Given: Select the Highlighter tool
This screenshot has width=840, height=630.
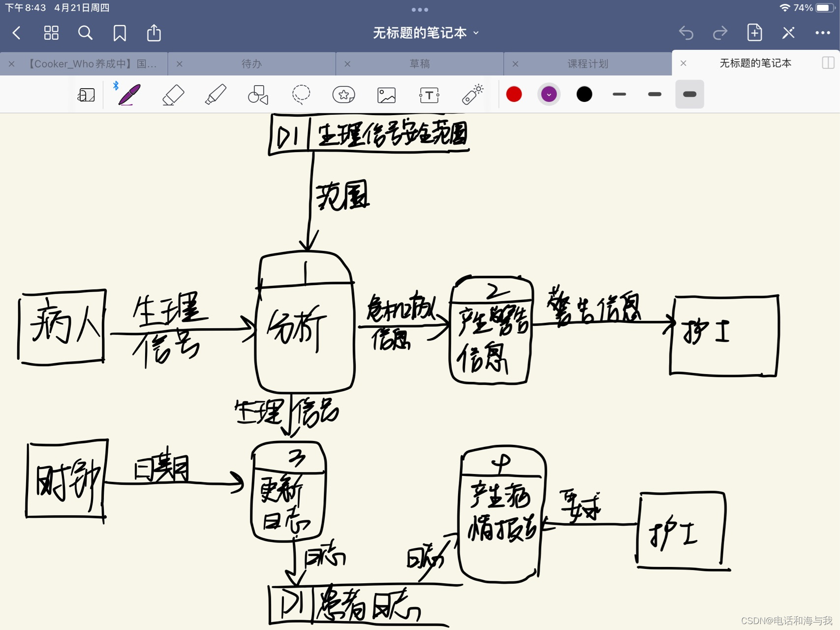Looking at the screenshot, I should [215, 94].
